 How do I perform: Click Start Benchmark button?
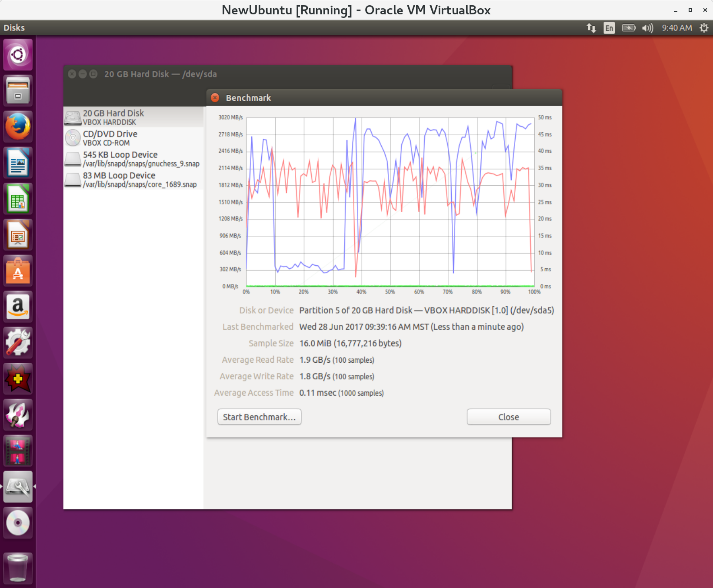(259, 417)
